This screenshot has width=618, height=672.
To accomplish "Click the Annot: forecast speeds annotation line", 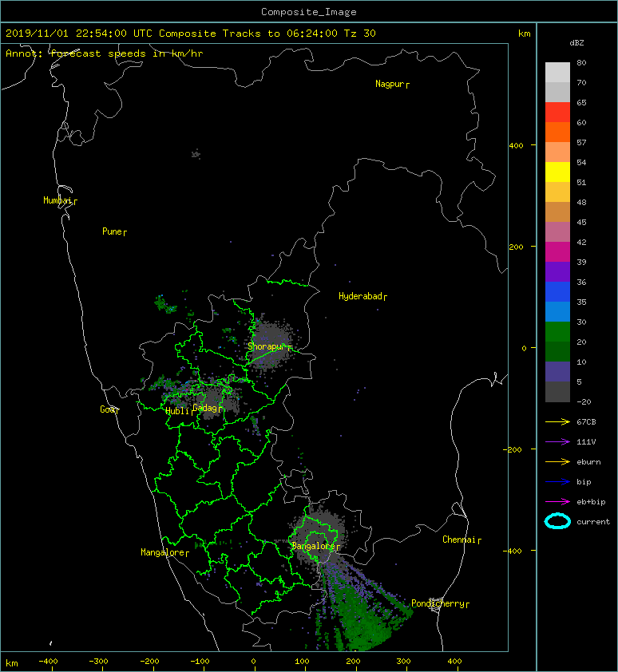I will tap(105, 53).
